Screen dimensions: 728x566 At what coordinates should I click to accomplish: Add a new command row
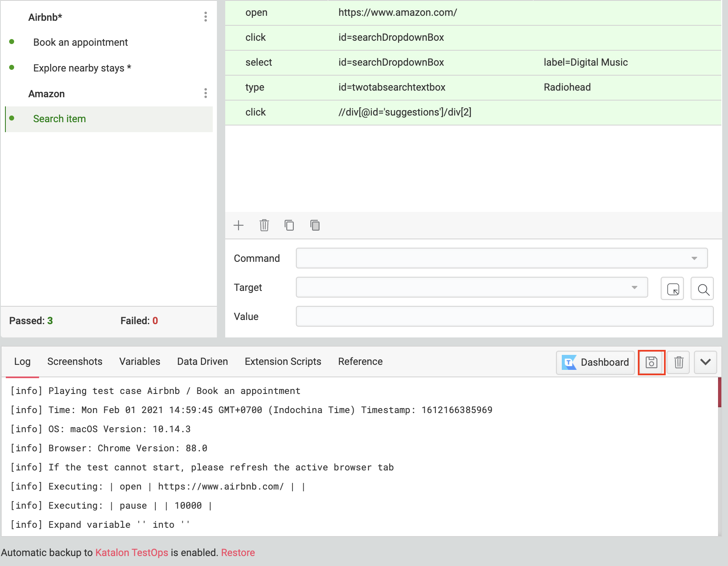[239, 225]
